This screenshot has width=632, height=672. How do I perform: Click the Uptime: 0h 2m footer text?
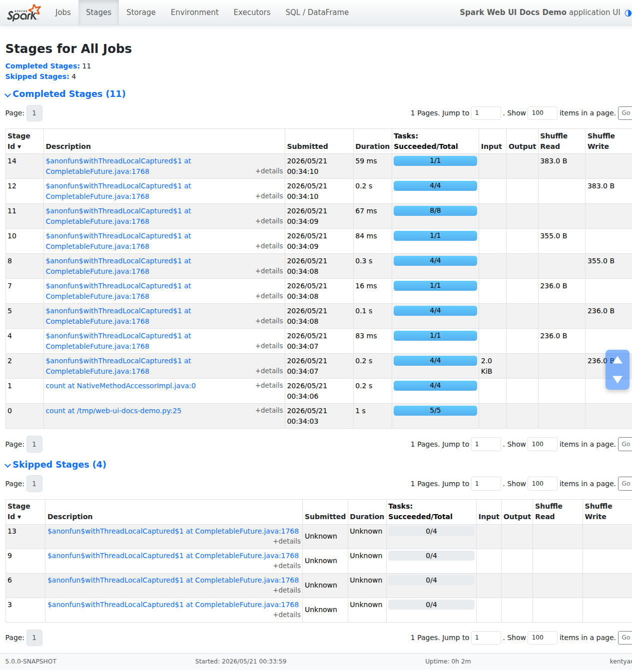click(x=448, y=662)
